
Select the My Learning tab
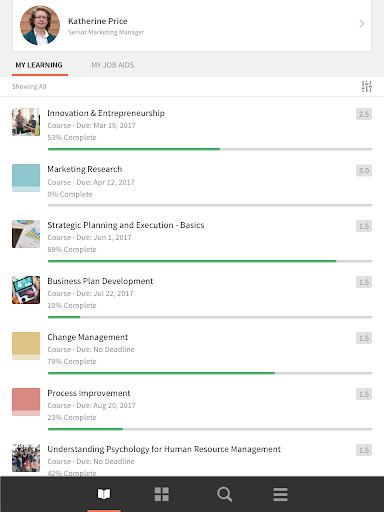coord(39,65)
